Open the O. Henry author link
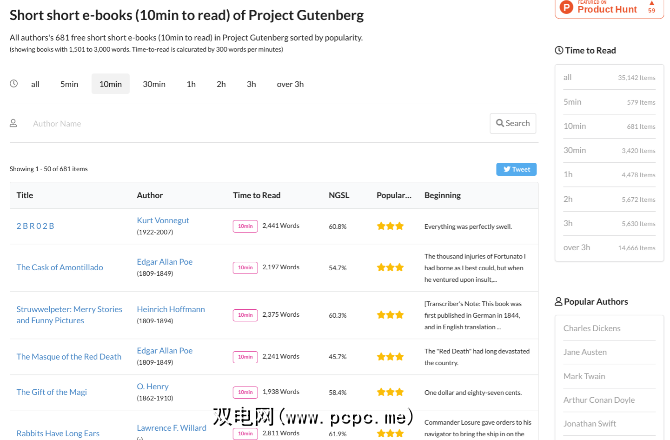Screen dimensions: 670x440 pos(153,387)
